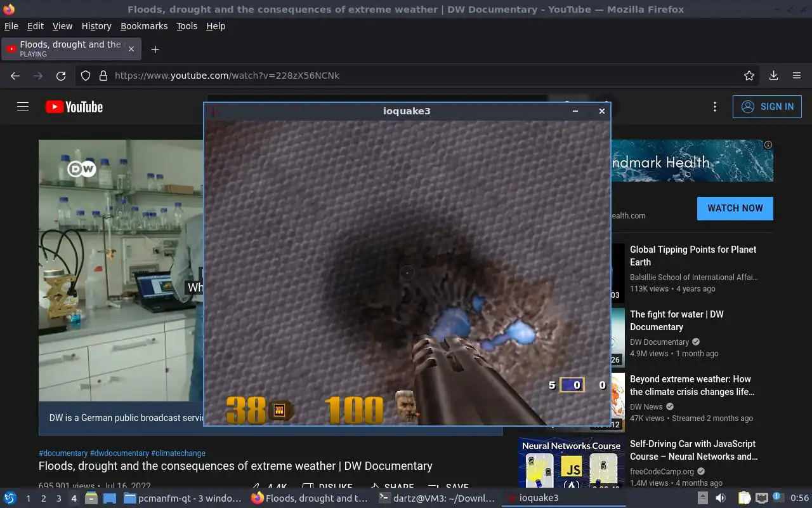The width and height of the screenshot is (812, 508).
Task: Open 'Self-Driving Car with JavaScript' video link
Action: pos(693,450)
